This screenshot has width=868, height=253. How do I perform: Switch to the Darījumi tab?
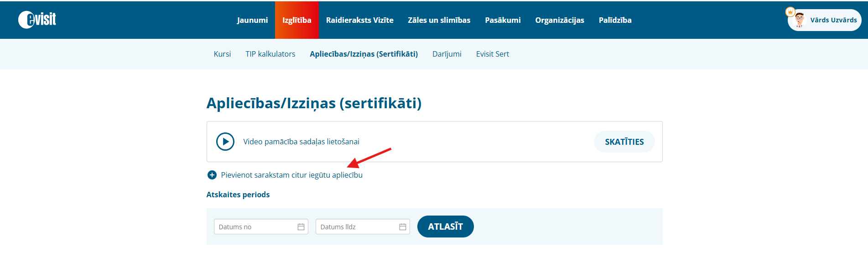447,54
